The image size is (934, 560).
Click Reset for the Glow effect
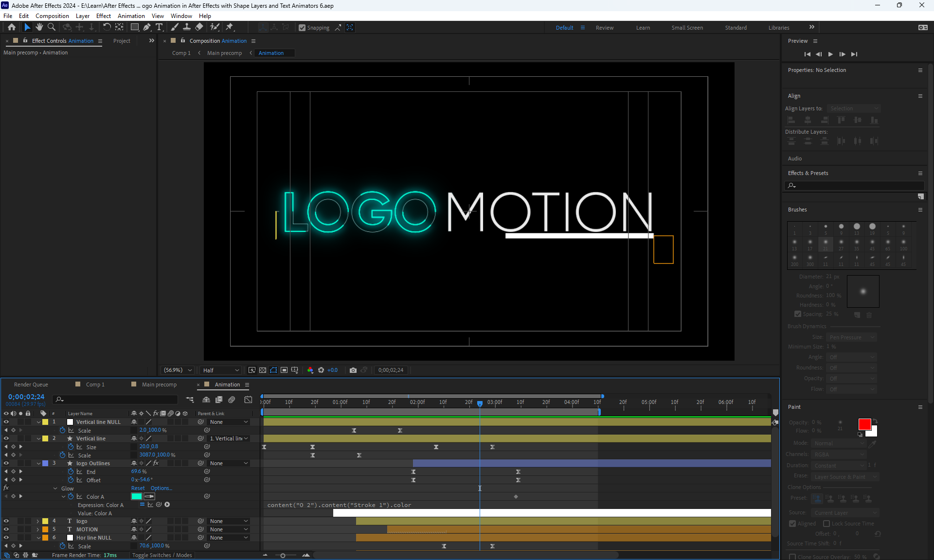(138, 488)
